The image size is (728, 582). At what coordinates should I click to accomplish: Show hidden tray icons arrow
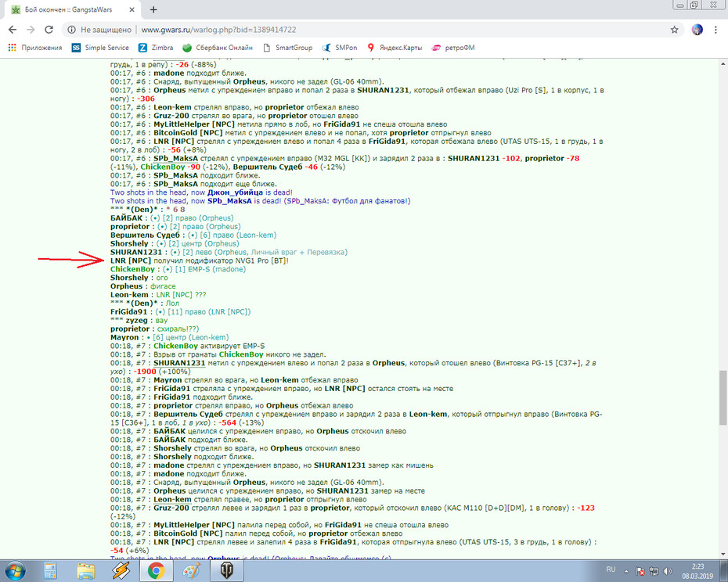click(x=626, y=571)
